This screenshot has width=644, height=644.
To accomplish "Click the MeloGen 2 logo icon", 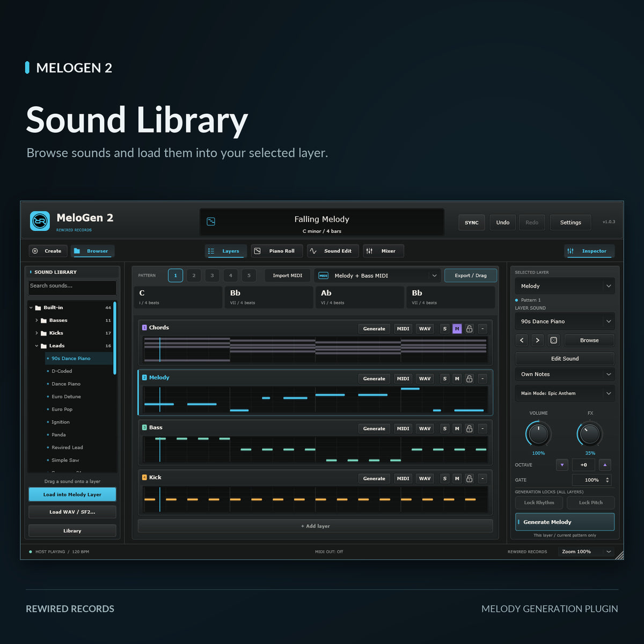I will (40, 221).
